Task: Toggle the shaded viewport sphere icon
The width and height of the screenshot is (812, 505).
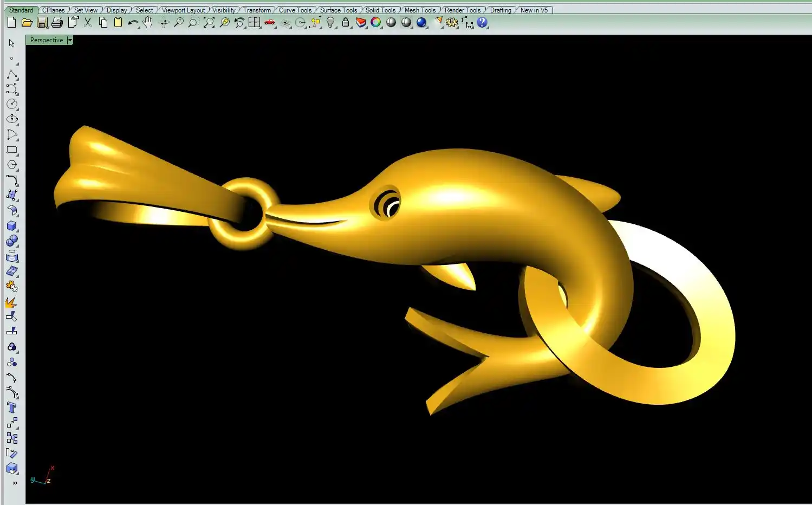Action: click(391, 23)
